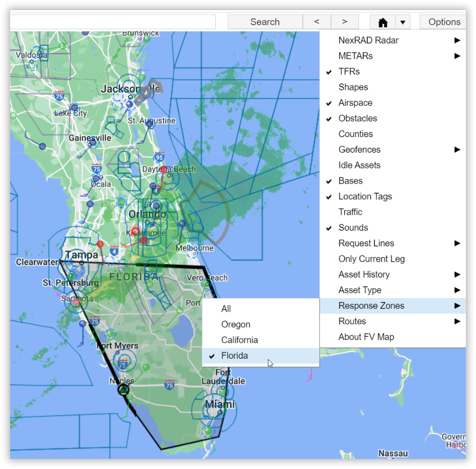476x469 pixels.
Task: Click the red asset marker near Daytona Beach
Action: pos(164,169)
